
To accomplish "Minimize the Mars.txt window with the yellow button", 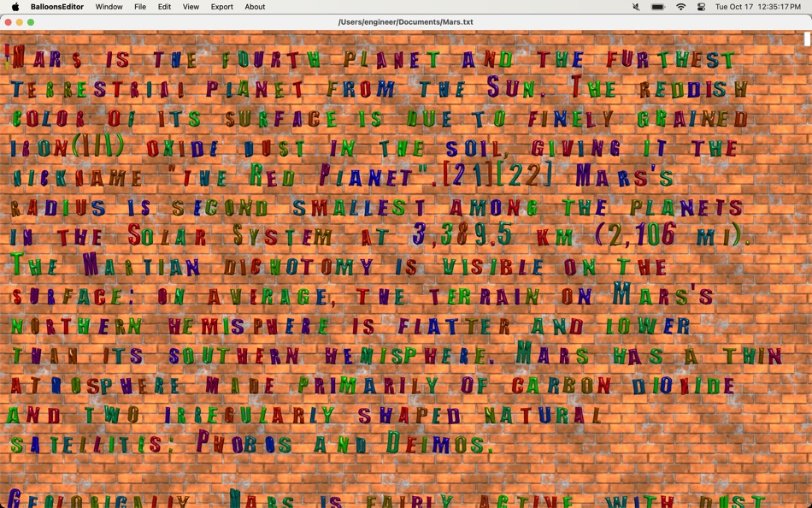I will click(x=19, y=21).
